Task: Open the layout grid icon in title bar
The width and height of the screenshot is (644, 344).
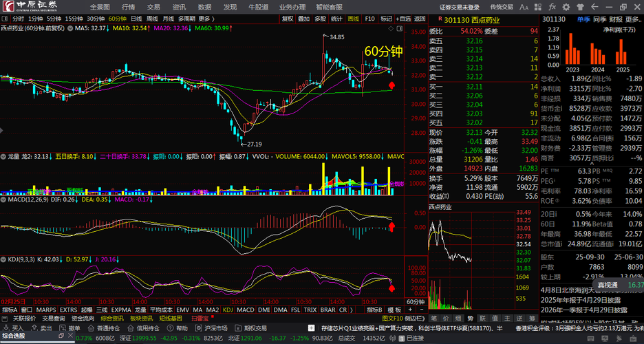Action: [x=538, y=7]
